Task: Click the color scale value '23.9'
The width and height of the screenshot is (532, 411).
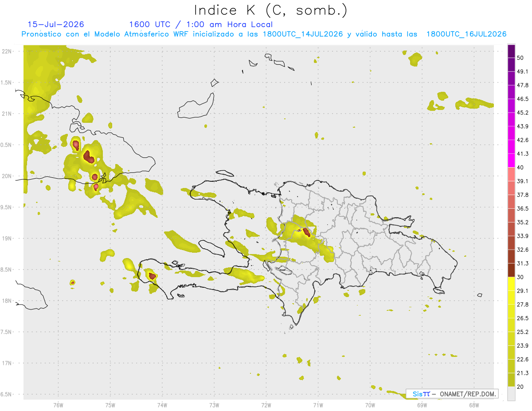Action: point(523,346)
